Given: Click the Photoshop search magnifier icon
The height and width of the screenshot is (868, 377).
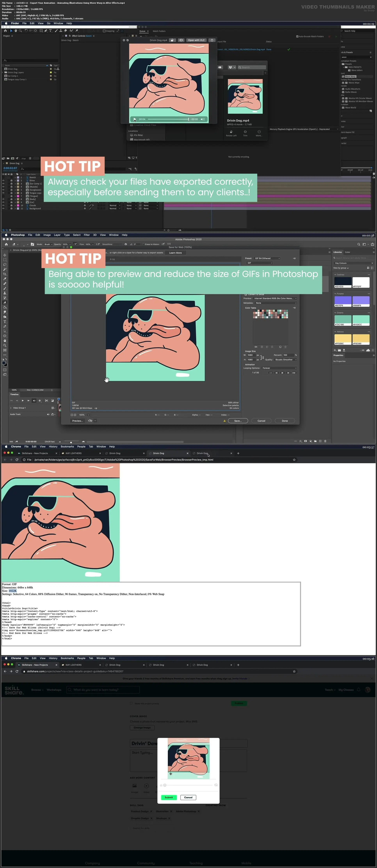Looking at the screenshot, I should click(359, 244).
